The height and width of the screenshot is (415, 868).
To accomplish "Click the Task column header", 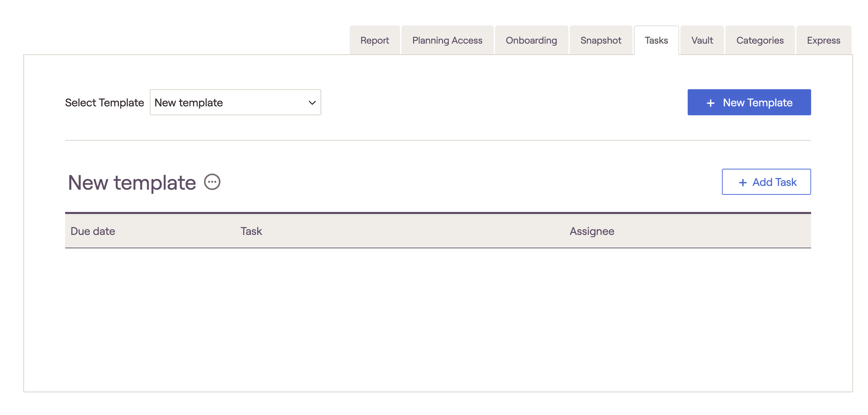I will coord(251,231).
